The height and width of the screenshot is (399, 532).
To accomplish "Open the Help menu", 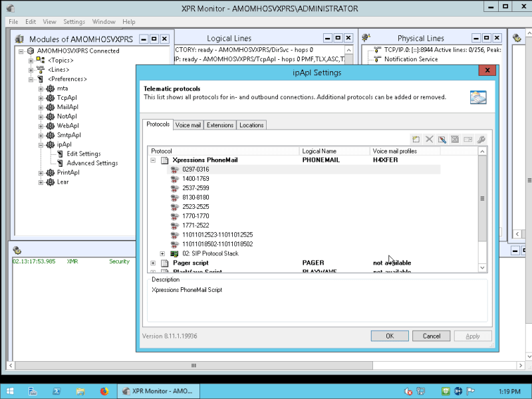I will (x=128, y=22).
